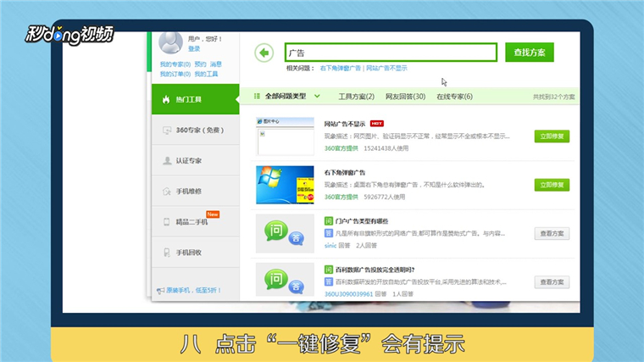This screenshot has width=644, height=362.
Task: Click 立即修复 for 右下角弹窗广告
Action: tap(552, 185)
